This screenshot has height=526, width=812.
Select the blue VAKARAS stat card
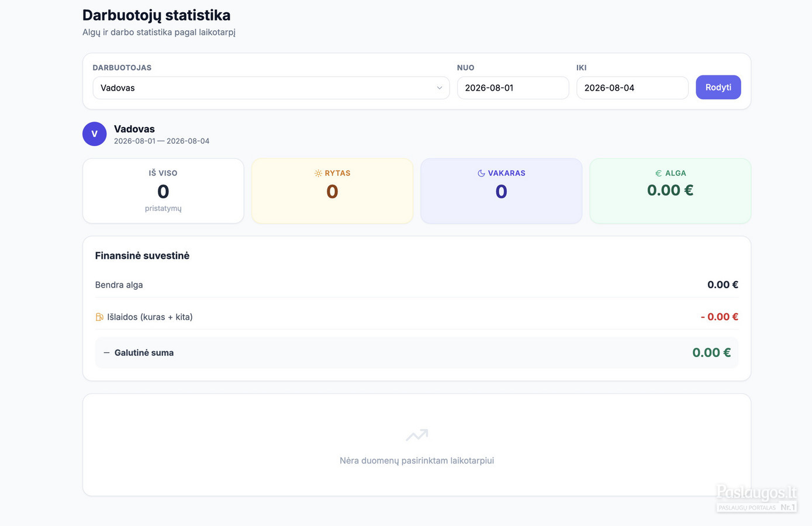[501, 191]
